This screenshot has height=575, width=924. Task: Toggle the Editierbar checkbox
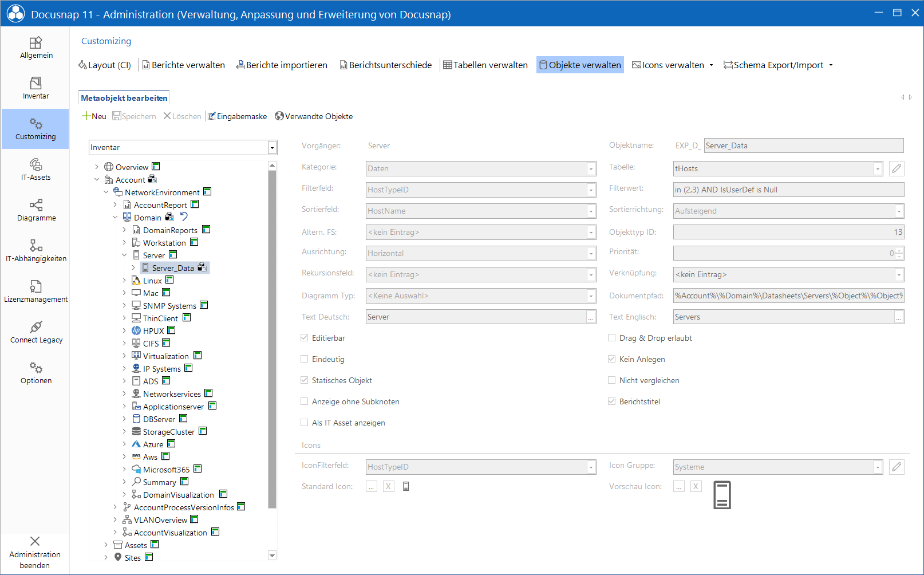click(x=305, y=338)
